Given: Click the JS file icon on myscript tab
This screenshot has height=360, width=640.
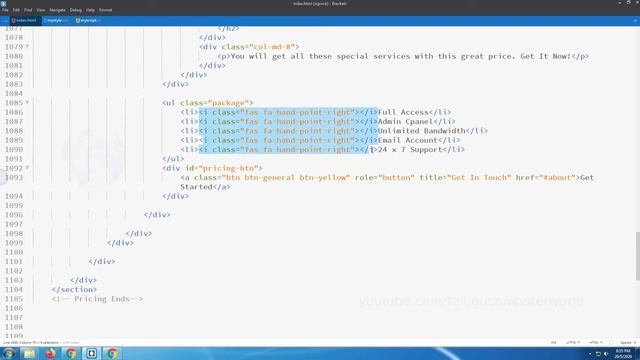Looking at the screenshot, I should coord(78,20).
